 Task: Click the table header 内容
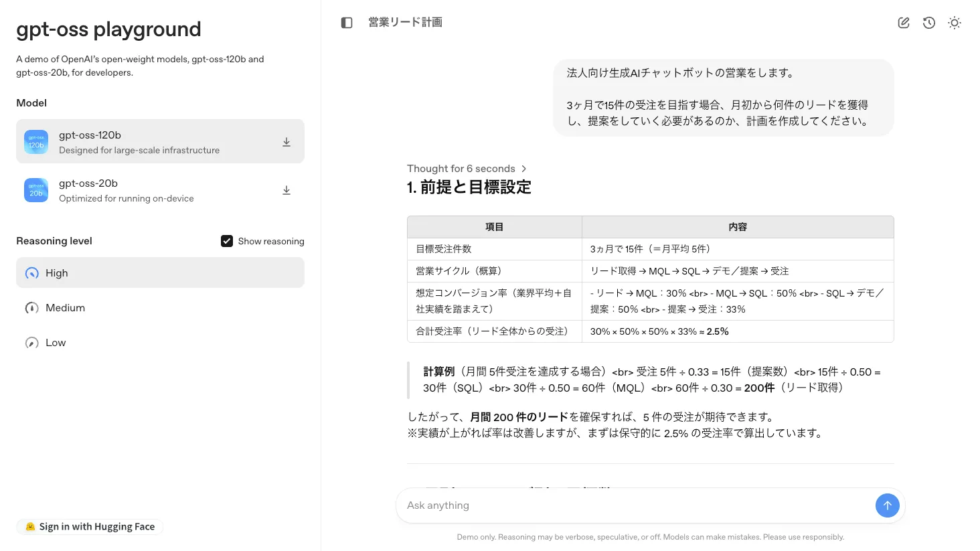(738, 227)
